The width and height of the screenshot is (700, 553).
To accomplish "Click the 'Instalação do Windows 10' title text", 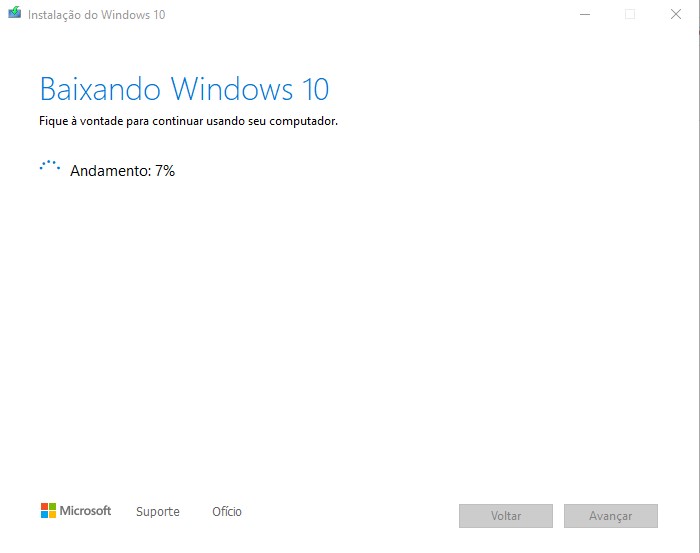I will pos(96,15).
